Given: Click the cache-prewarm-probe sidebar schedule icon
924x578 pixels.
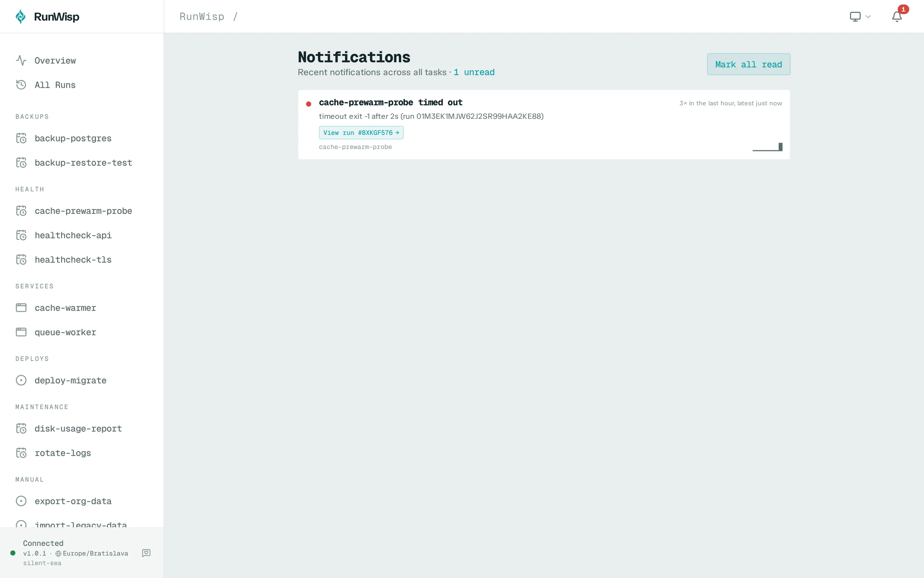Looking at the screenshot, I should tap(21, 211).
